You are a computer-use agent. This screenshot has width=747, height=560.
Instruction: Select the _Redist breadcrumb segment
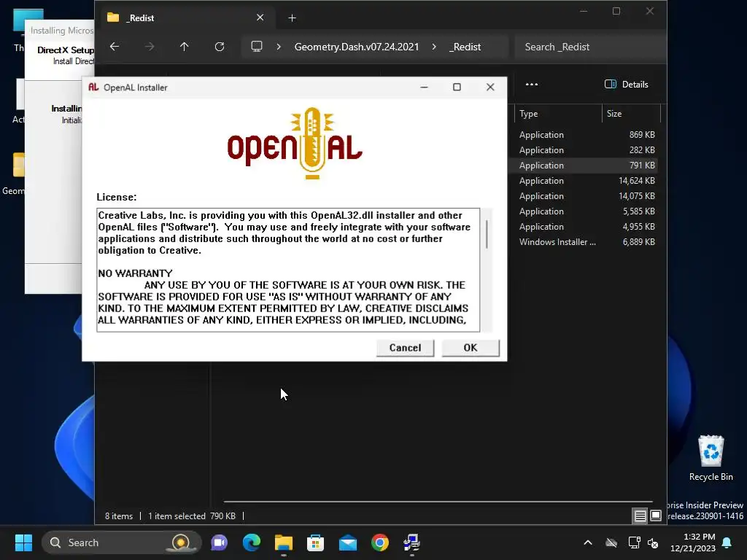tap(465, 47)
